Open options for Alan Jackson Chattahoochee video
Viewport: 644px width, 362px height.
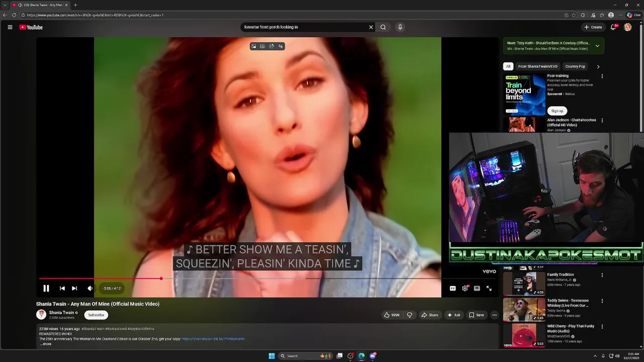(602, 121)
